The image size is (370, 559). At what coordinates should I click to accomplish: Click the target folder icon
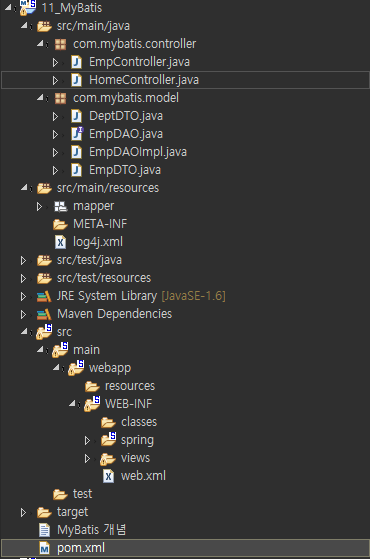pos(44,512)
